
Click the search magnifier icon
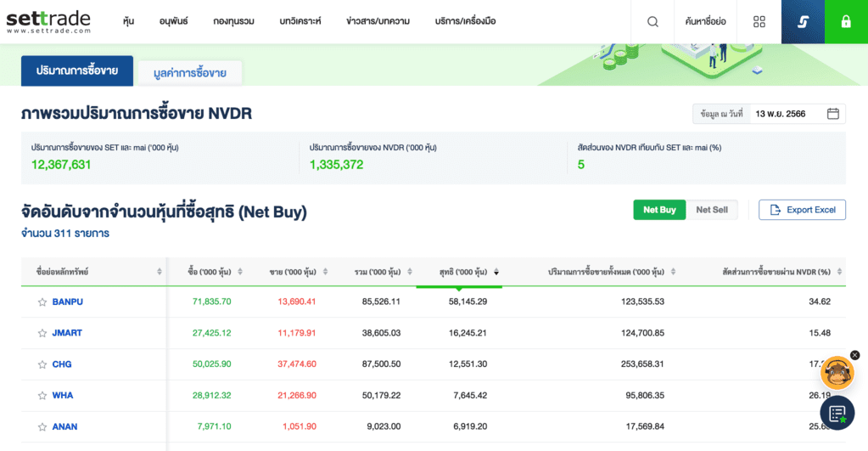(652, 21)
